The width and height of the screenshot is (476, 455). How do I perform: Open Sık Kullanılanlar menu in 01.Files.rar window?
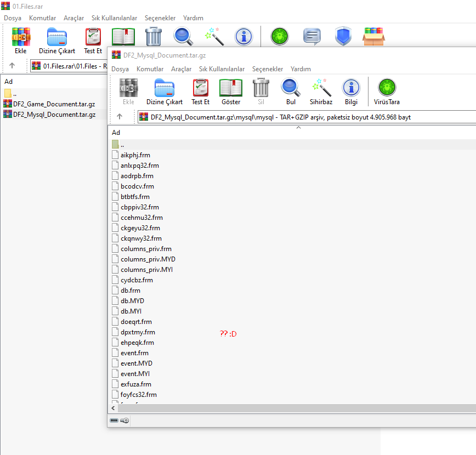(114, 18)
